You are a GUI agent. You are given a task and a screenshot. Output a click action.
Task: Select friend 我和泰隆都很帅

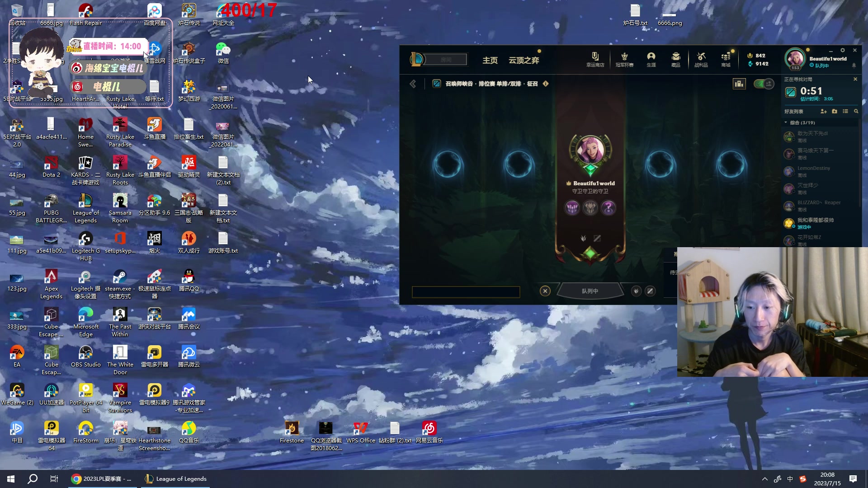coord(821,223)
